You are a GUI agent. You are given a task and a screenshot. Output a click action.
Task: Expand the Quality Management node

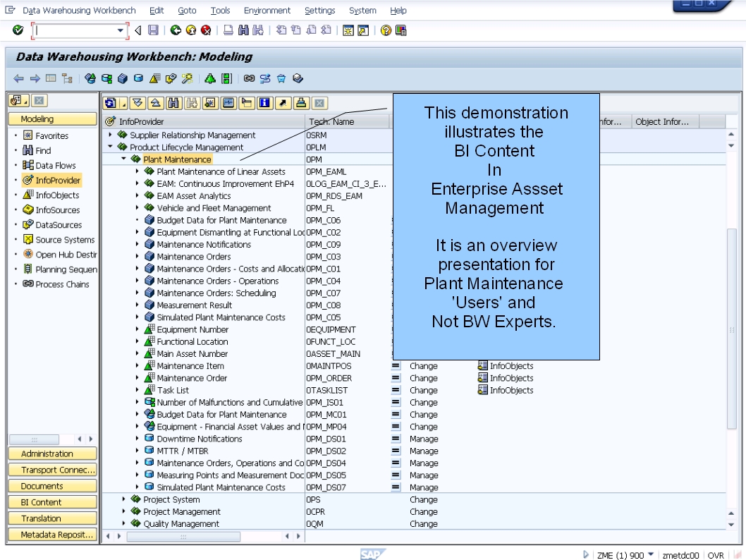click(x=123, y=523)
